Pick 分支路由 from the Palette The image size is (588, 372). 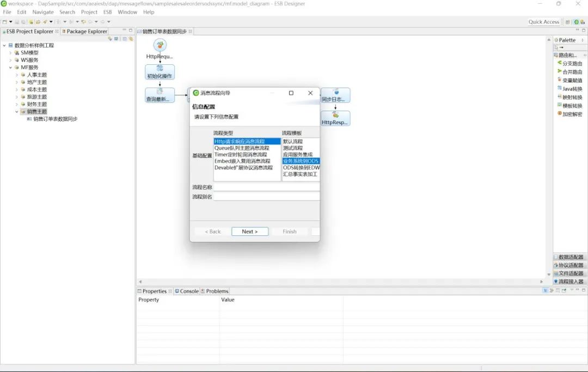point(569,63)
